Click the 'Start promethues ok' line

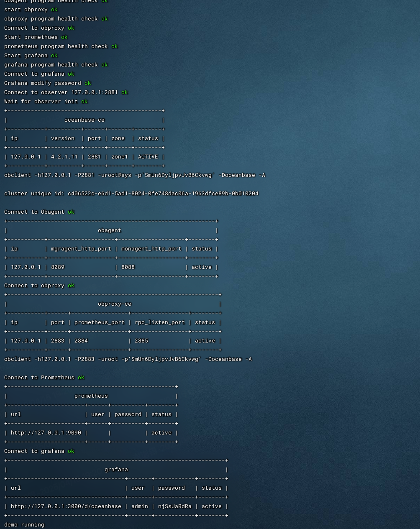pos(36,37)
